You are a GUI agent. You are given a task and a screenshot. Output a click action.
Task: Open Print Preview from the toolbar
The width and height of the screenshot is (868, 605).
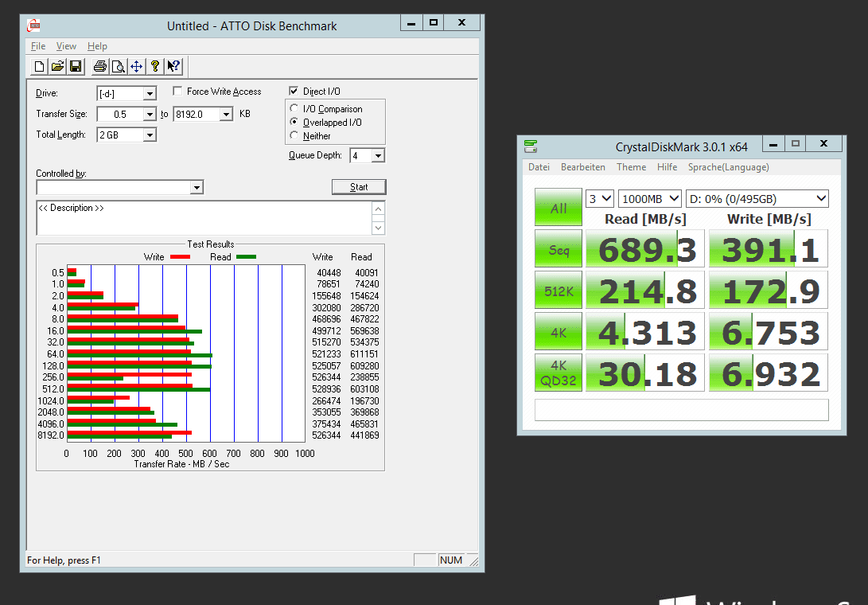click(118, 66)
